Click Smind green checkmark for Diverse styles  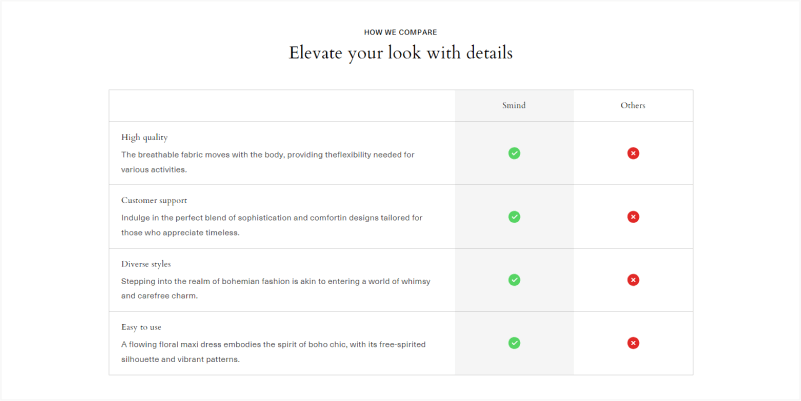point(514,280)
